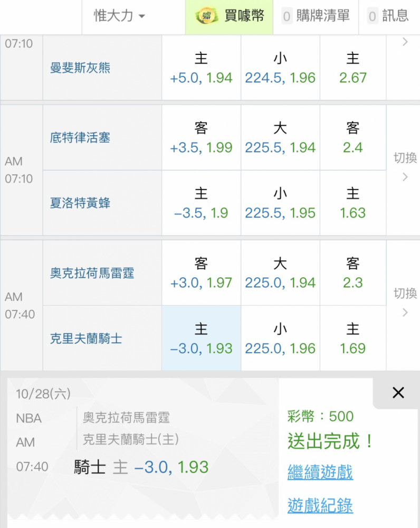This screenshot has width=420, height=528.
Task: Click the 切換 expander for Pistons-Hornets game
Action: coord(405,167)
